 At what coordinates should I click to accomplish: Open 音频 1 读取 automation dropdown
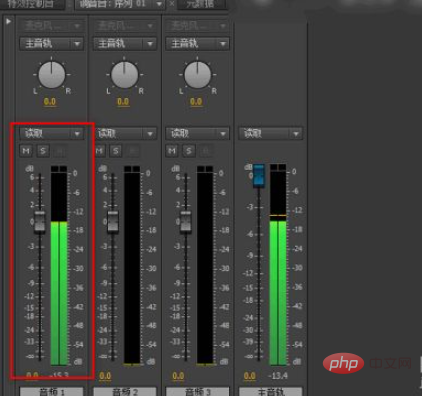point(51,134)
